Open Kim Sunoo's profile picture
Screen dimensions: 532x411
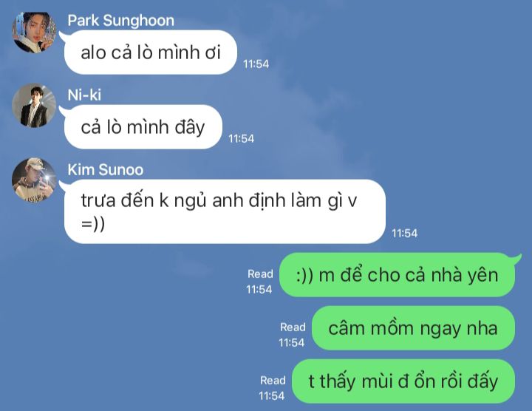point(34,180)
